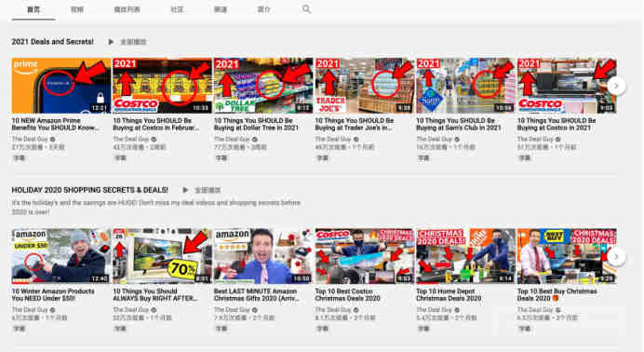Open The Deal Guy channel under Dollar Tree video
This screenshot has width=644, height=352.
pyautogui.click(x=232, y=140)
